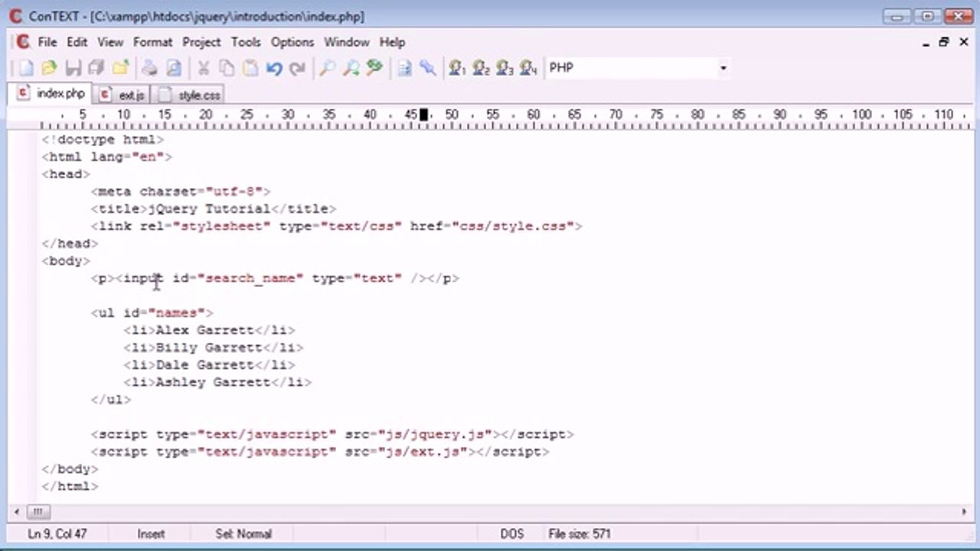The width and height of the screenshot is (980, 551).
Task: Click the horizontal scrollbar thumb
Action: point(39,512)
